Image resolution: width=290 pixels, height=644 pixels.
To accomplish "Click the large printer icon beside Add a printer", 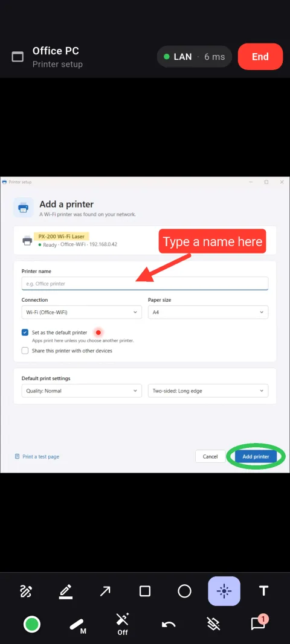I will tap(24, 208).
